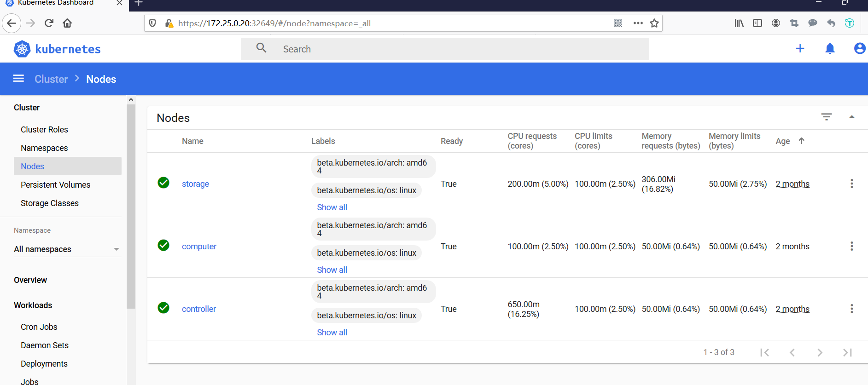This screenshot has width=868, height=385.
Task: Open a new browser tab with plus
Action: point(139,3)
